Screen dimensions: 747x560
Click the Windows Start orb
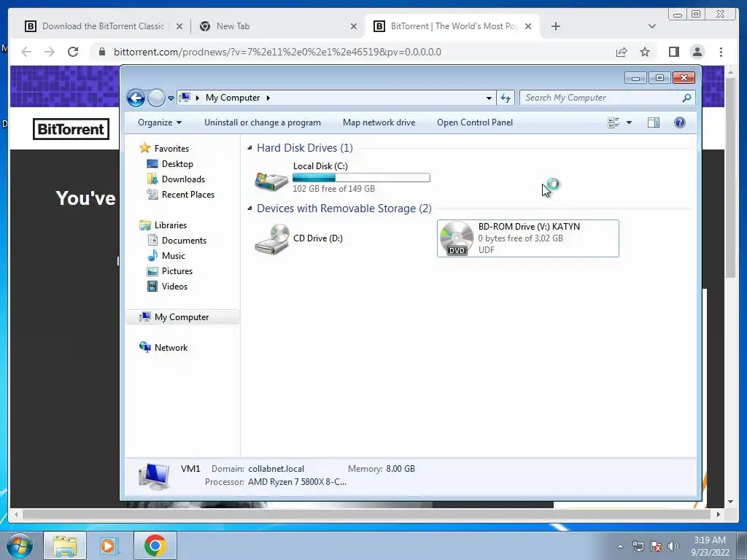pos(20,545)
